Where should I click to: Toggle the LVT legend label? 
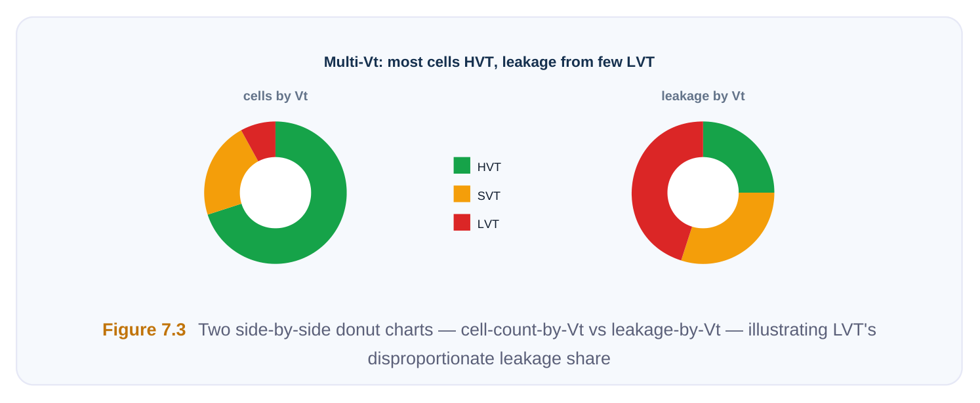pyautogui.click(x=488, y=224)
